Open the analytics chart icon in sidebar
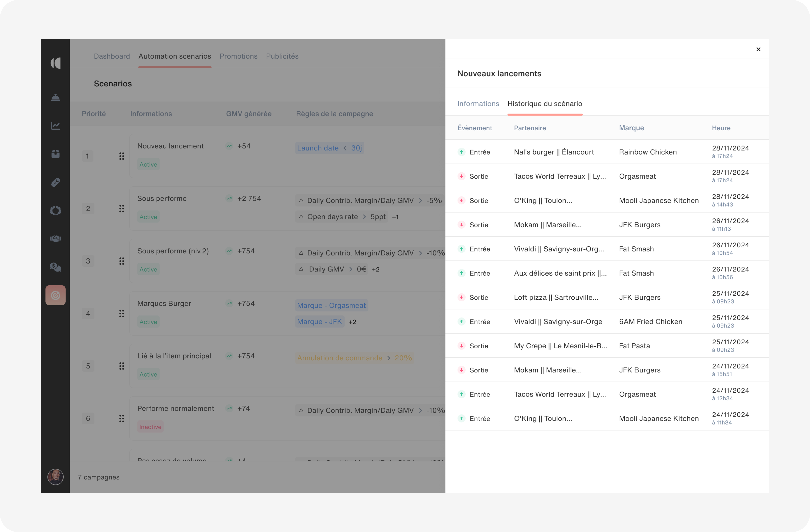810x532 pixels. [x=55, y=126]
